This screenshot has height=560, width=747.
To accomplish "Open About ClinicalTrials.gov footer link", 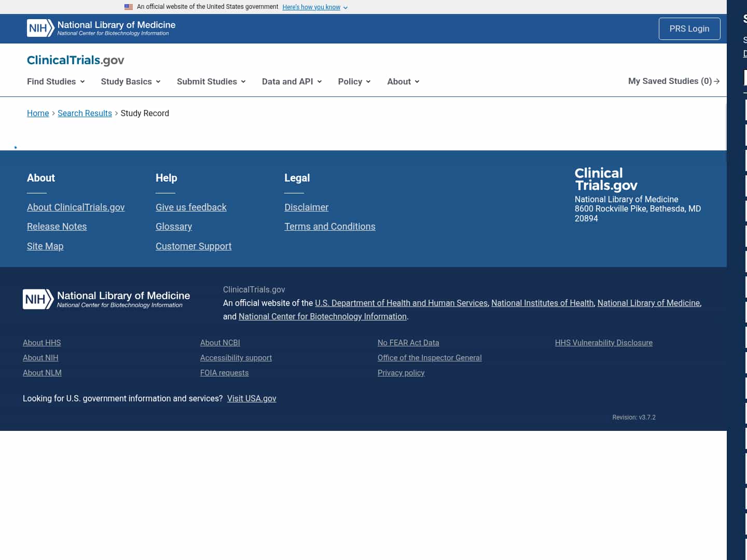I will 76,207.
